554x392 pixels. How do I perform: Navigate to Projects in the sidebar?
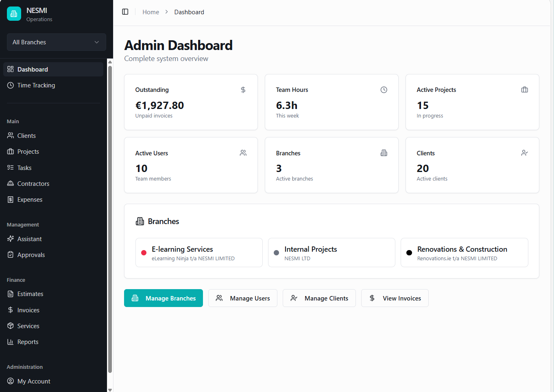[x=53, y=152]
